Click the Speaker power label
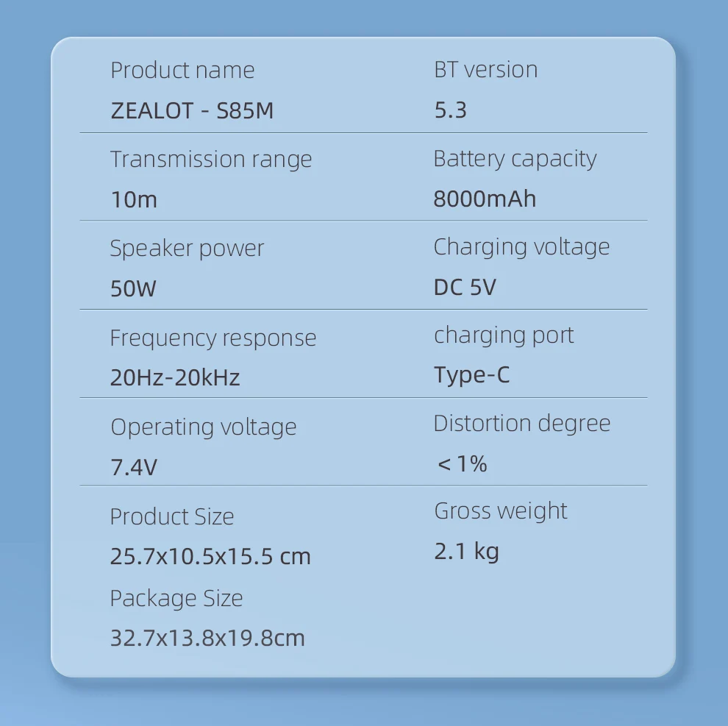 tap(187, 249)
